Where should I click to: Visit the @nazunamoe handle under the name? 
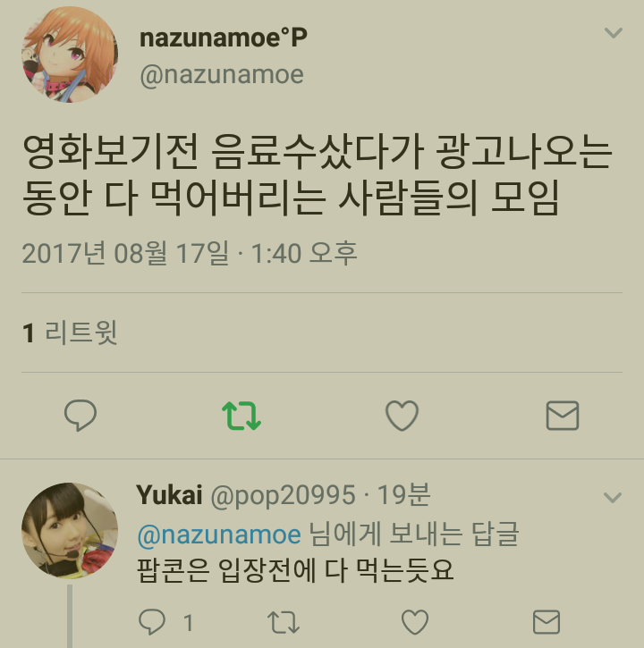pyautogui.click(x=222, y=75)
